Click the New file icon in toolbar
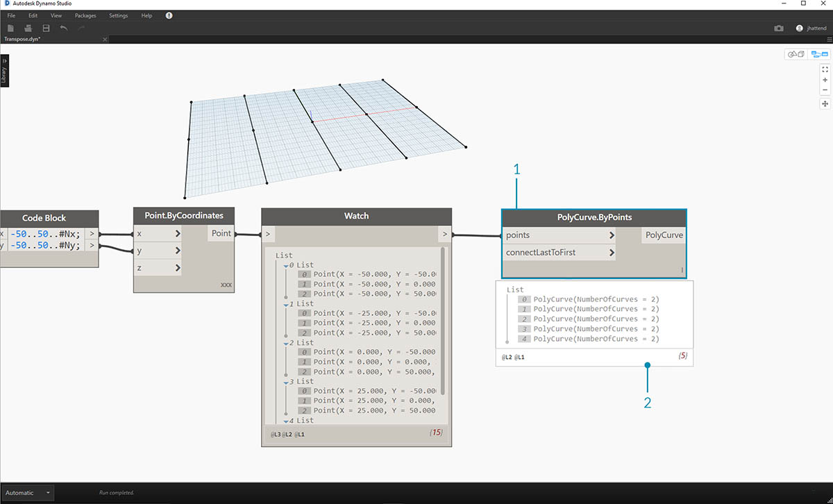 tap(10, 28)
